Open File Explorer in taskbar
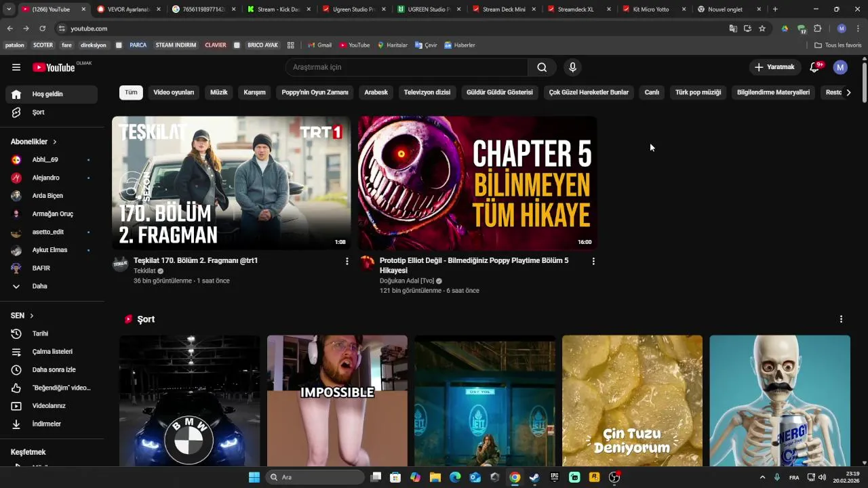This screenshot has height=488, width=868. click(435, 477)
